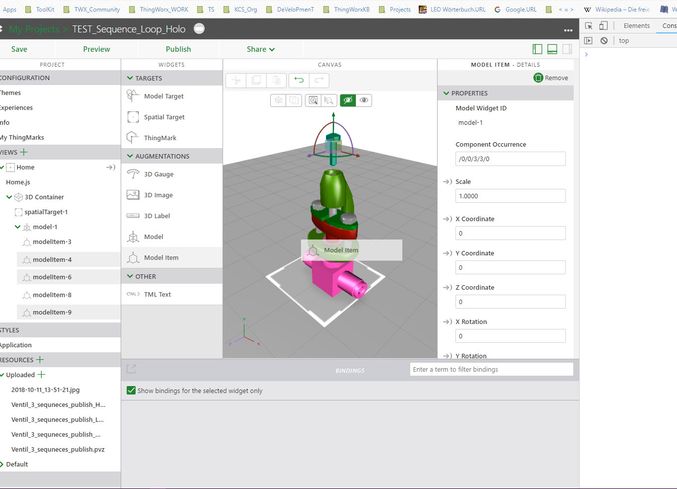
Task: Click the Component Occurrence field
Action: [x=510, y=159]
